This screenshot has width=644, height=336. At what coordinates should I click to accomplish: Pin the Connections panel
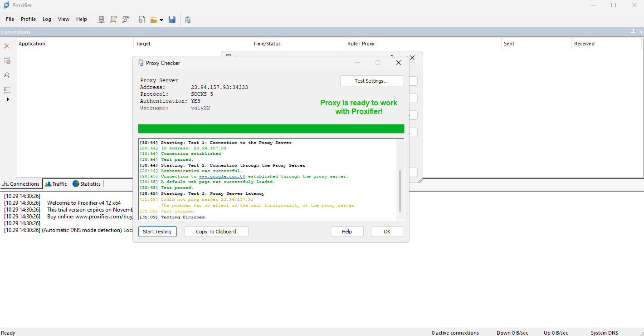tap(633, 32)
